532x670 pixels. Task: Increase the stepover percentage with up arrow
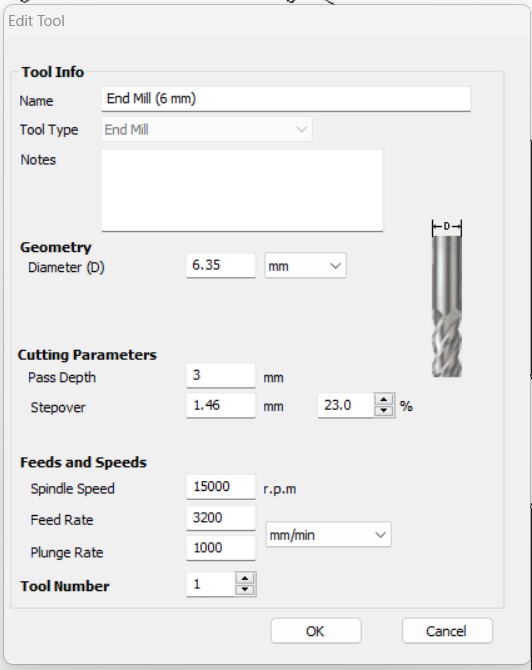point(384,400)
